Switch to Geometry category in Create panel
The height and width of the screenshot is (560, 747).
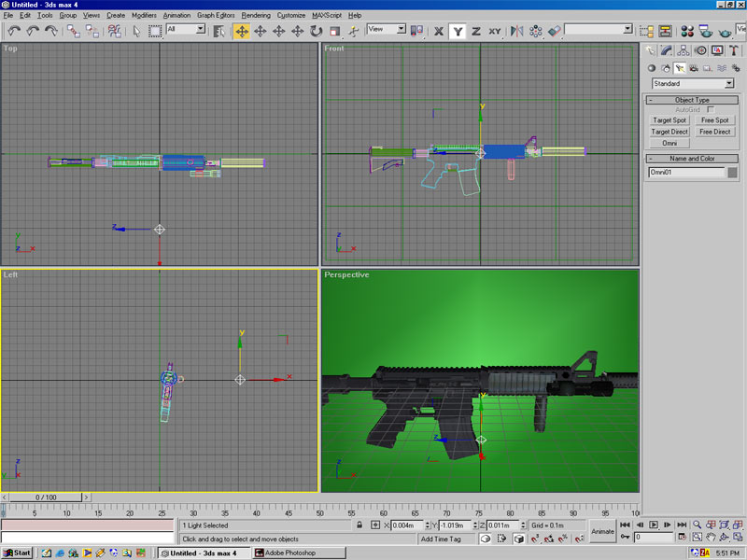pyautogui.click(x=652, y=68)
